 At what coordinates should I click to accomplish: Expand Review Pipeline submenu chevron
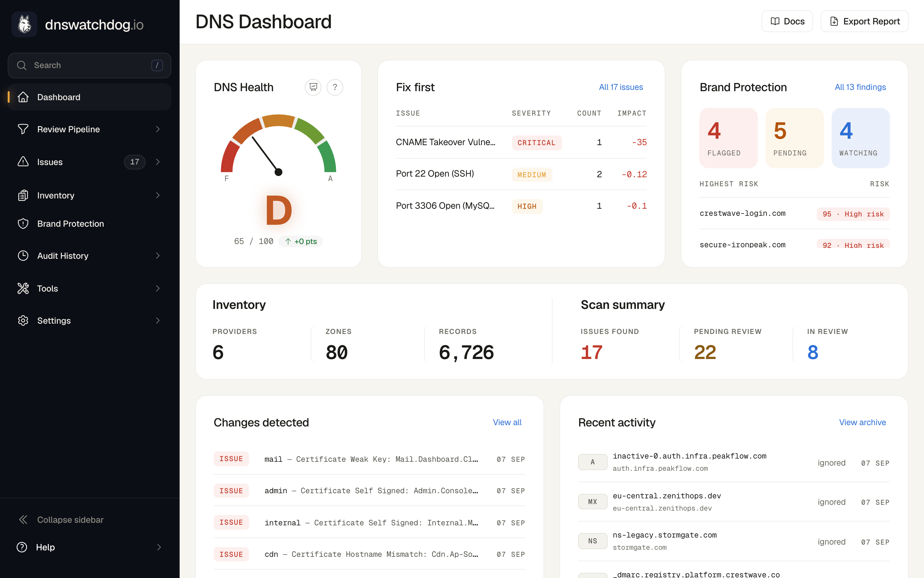coord(158,129)
